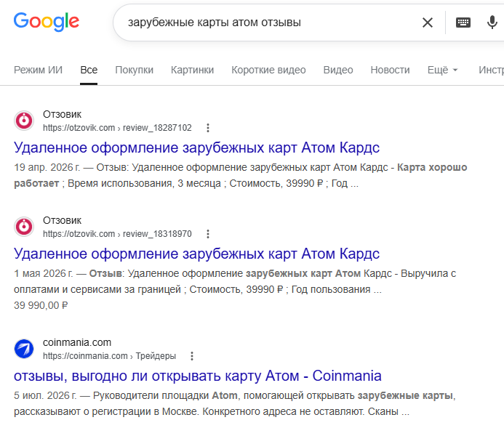Click URL otzovik.com › review_18318970

(117, 234)
